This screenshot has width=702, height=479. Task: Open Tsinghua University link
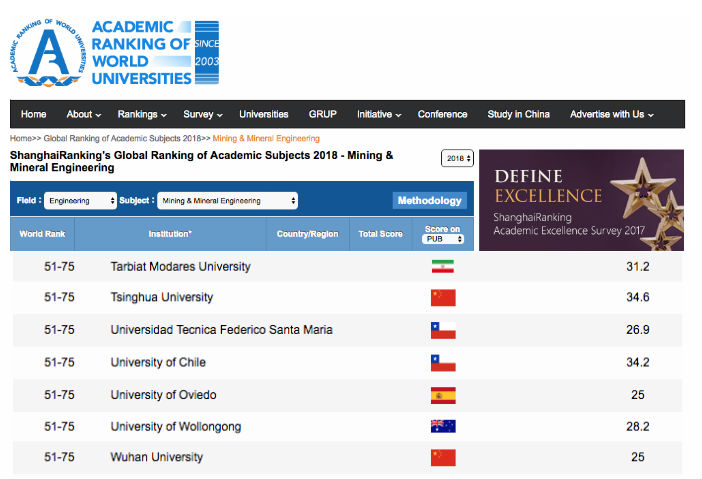[x=162, y=297]
